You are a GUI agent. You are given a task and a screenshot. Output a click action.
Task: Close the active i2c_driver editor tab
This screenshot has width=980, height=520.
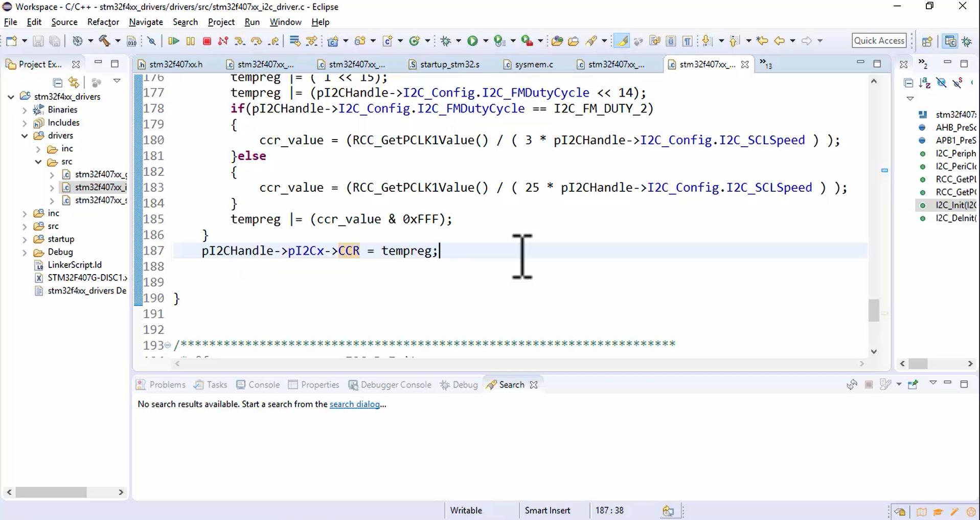[745, 64]
